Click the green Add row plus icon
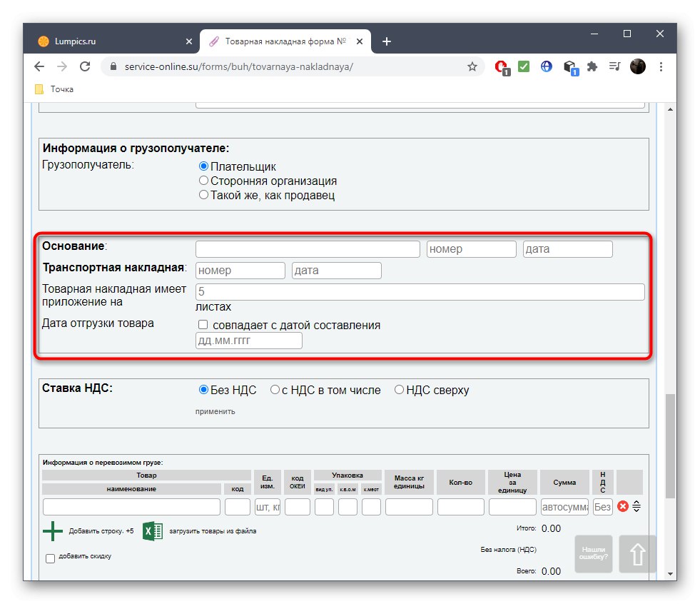This screenshot has height=604, width=700. pyautogui.click(x=54, y=530)
